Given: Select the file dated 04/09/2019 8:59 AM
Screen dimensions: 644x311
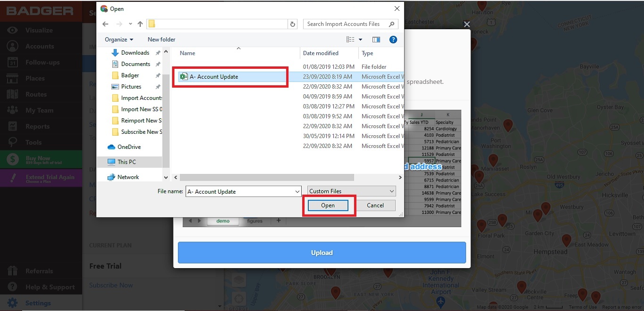Looking at the screenshot, I should pyautogui.click(x=291, y=97).
